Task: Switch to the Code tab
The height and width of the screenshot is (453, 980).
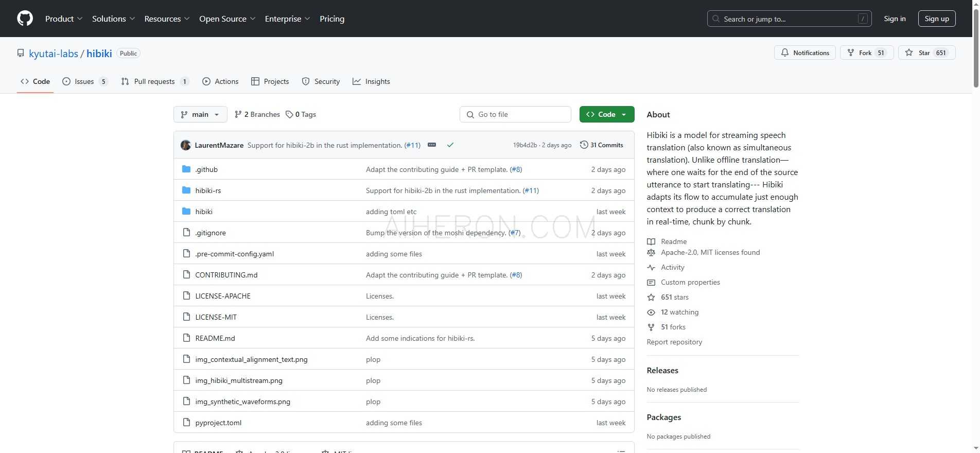Action: (x=35, y=81)
